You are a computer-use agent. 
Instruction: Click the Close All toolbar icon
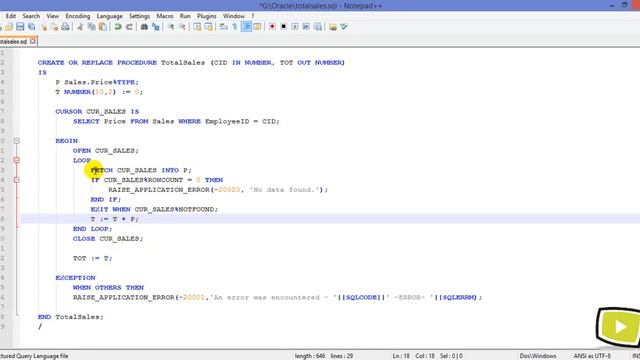[x=54, y=27]
